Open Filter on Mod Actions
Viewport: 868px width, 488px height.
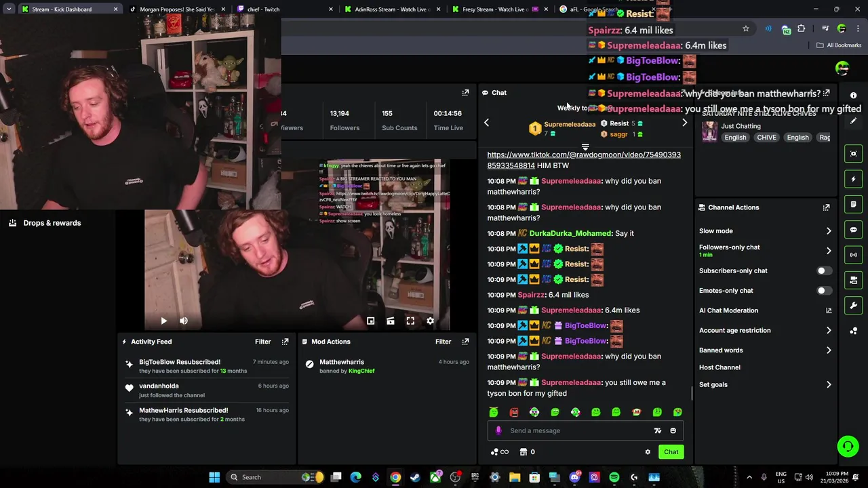coord(443,342)
